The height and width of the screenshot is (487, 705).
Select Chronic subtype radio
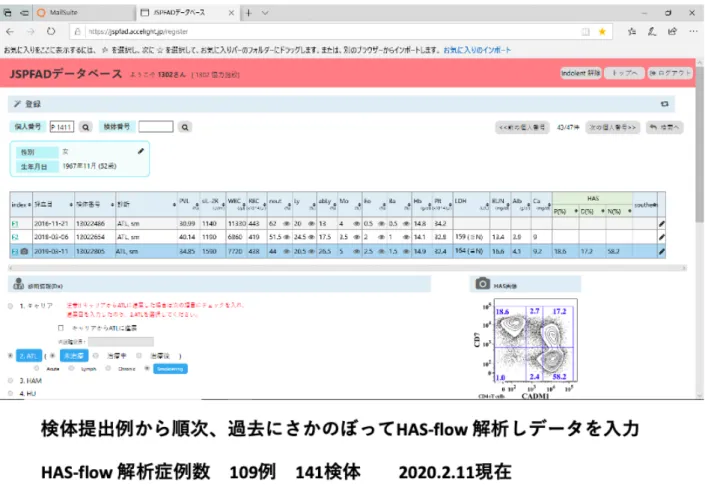[108, 369]
